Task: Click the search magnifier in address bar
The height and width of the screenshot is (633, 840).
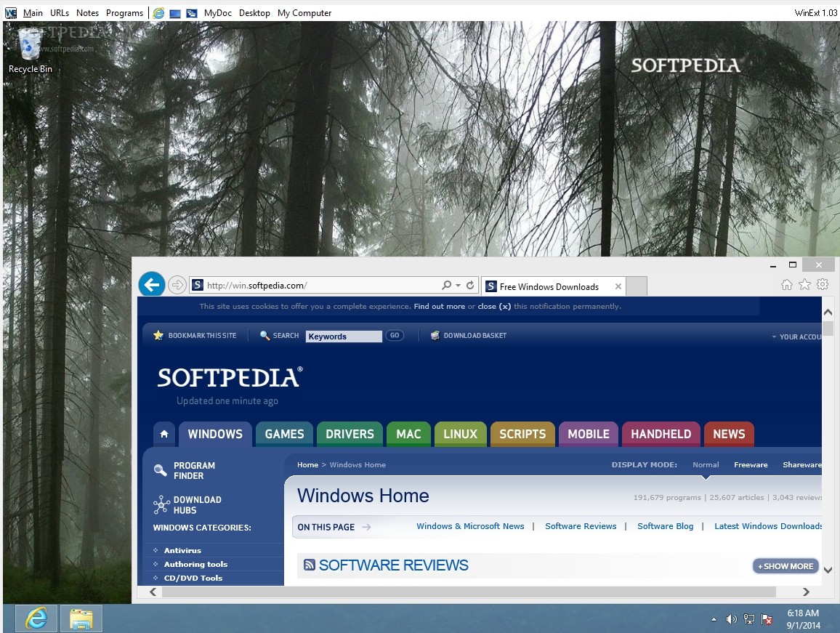Action: pyautogui.click(x=446, y=285)
